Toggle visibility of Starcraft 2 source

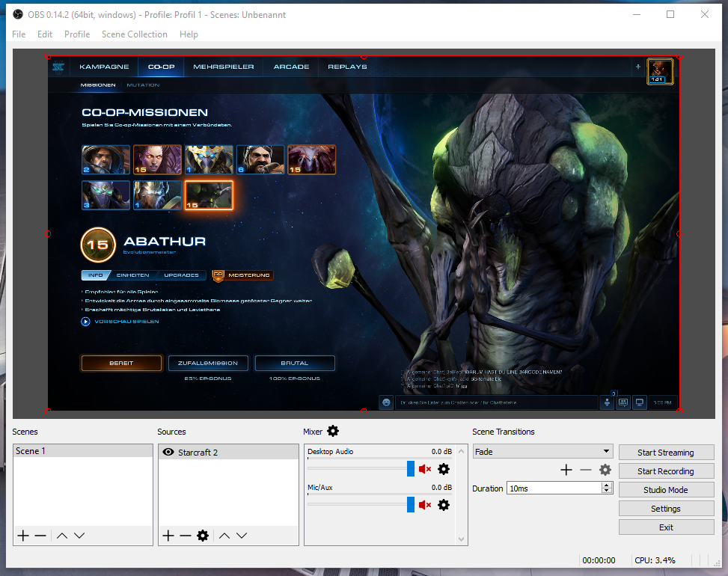click(x=168, y=452)
